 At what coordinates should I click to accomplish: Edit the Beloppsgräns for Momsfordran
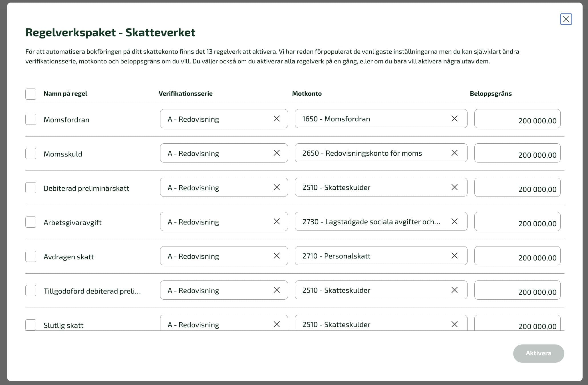point(517,119)
